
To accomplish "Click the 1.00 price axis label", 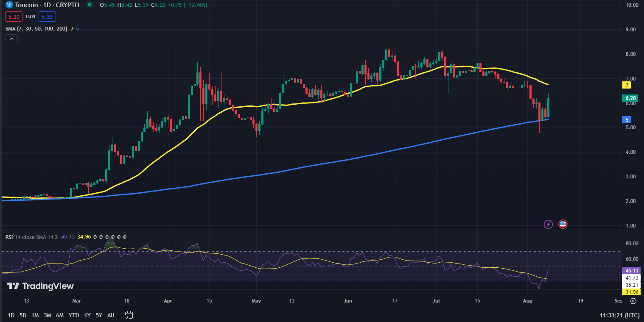I will click(631, 226).
